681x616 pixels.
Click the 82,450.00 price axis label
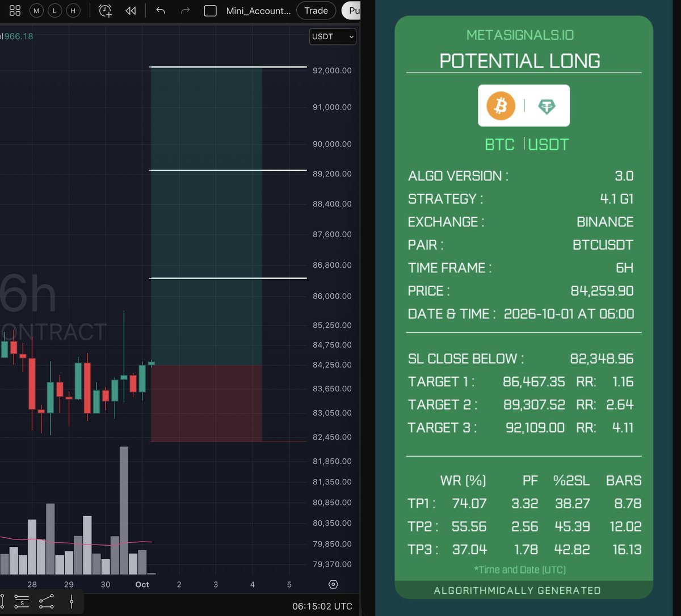pyautogui.click(x=332, y=437)
